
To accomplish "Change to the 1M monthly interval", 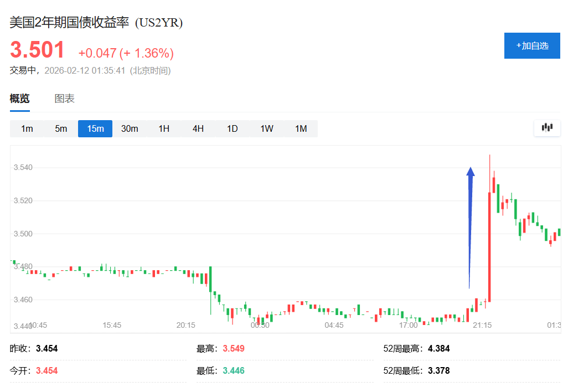I will (301, 128).
